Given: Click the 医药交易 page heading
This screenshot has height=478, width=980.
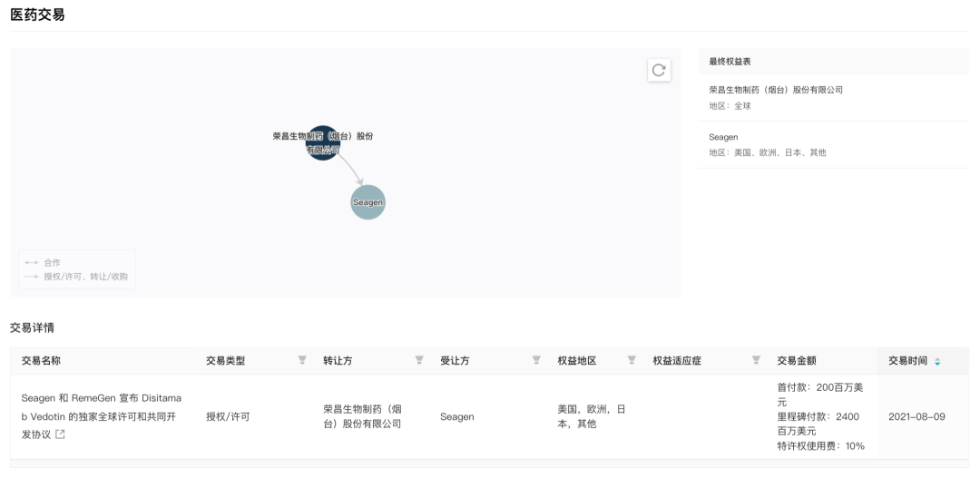Looking at the screenshot, I should (37, 15).
